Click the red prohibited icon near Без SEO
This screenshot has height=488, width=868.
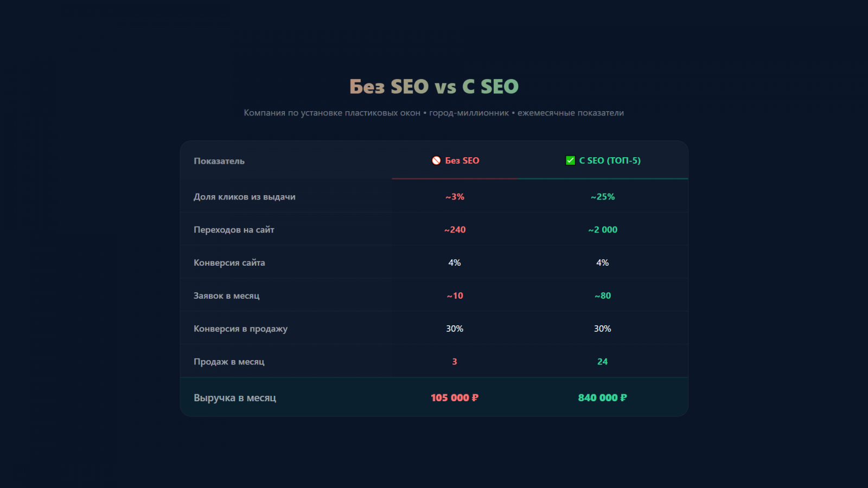436,160
